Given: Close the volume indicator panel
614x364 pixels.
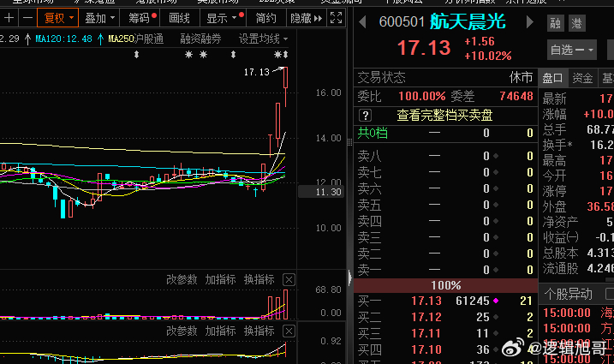Looking at the screenshot, I should click(x=289, y=280).
